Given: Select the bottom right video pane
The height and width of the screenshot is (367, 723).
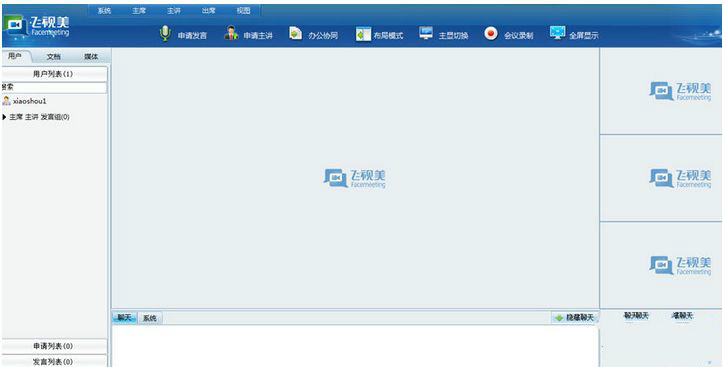Looking at the screenshot, I should 661,265.
